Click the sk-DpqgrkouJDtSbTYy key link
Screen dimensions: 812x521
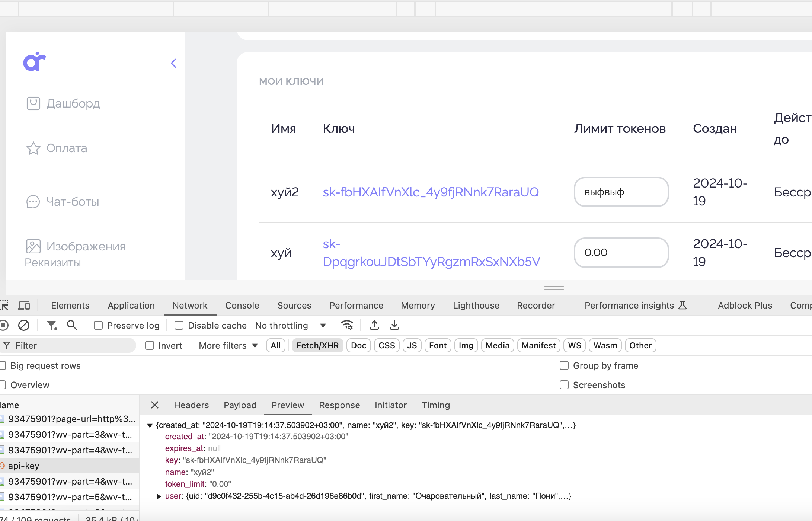pos(431,253)
